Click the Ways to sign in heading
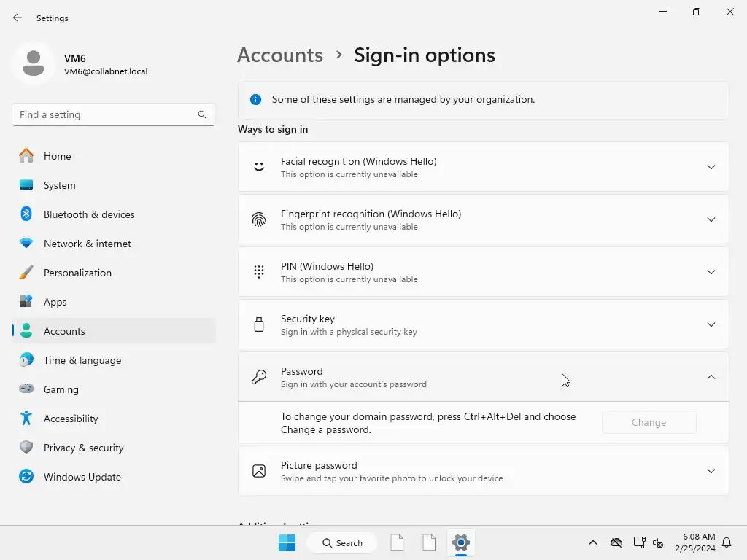The height and width of the screenshot is (560, 747). (273, 130)
